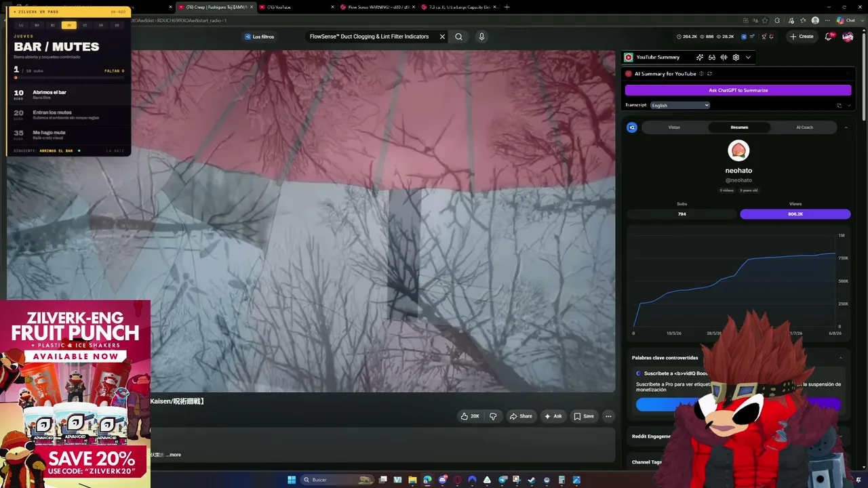This screenshot has height=488, width=868.
Task: Click the YouTube search magnifier button
Action: (458, 37)
